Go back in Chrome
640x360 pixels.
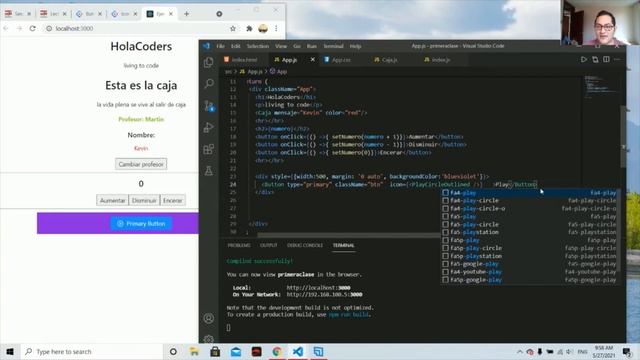tap(6, 28)
